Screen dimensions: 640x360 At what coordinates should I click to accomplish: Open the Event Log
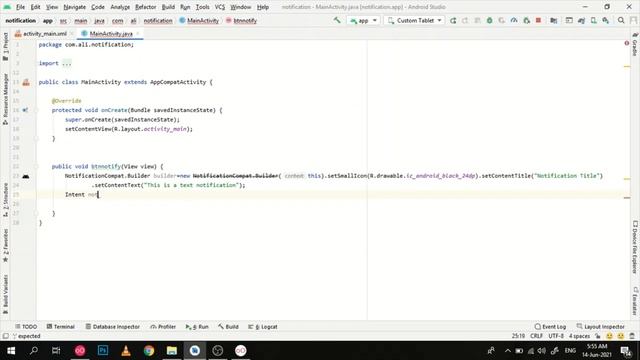click(550, 327)
